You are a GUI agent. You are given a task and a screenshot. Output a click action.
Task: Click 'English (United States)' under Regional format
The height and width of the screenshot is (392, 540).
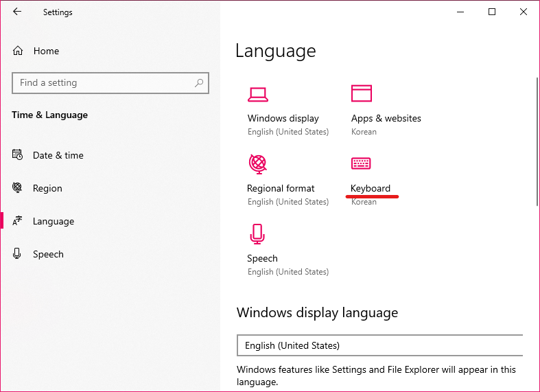[x=288, y=202]
